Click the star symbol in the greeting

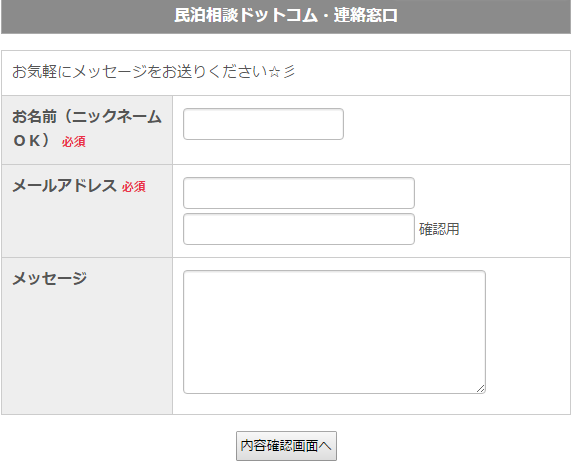tap(274, 72)
